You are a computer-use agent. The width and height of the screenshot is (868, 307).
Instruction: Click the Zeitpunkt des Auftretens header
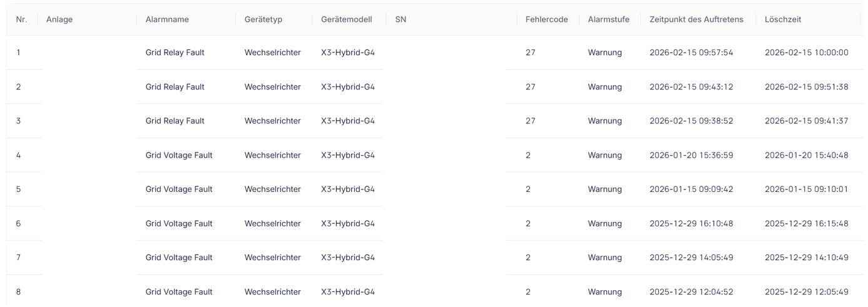pyautogui.click(x=697, y=19)
